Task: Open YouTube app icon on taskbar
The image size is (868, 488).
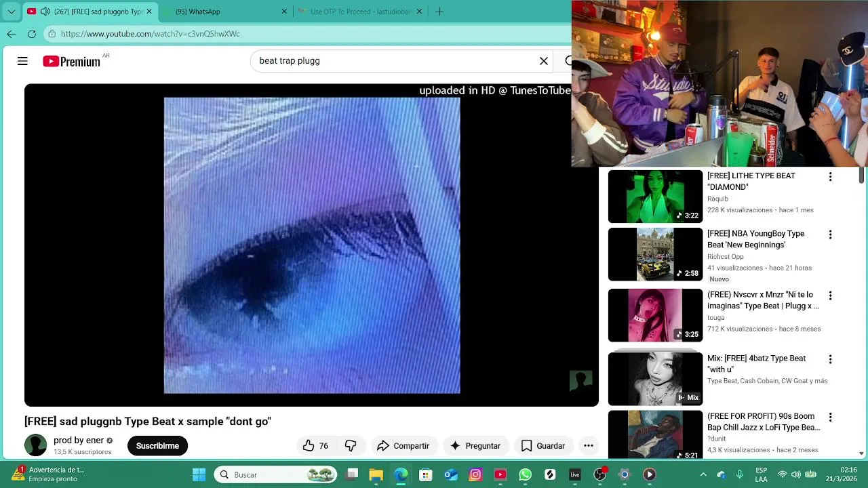Action: pyautogui.click(x=500, y=474)
